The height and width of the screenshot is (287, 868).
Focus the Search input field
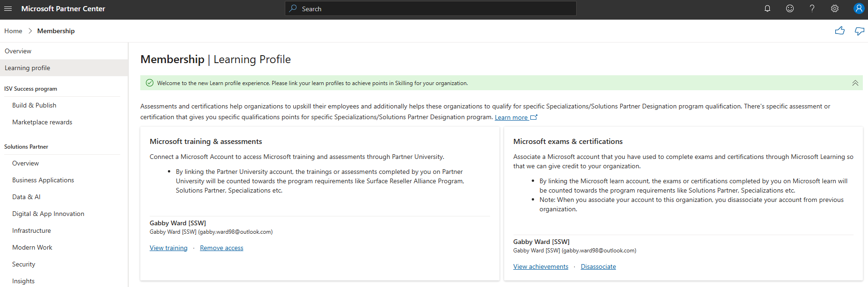click(x=431, y=8)
